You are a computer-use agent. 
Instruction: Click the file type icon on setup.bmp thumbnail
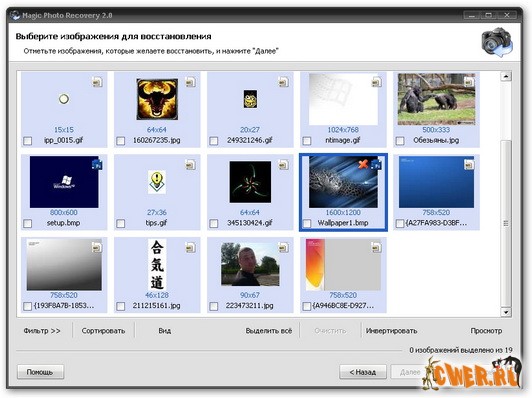97,165
